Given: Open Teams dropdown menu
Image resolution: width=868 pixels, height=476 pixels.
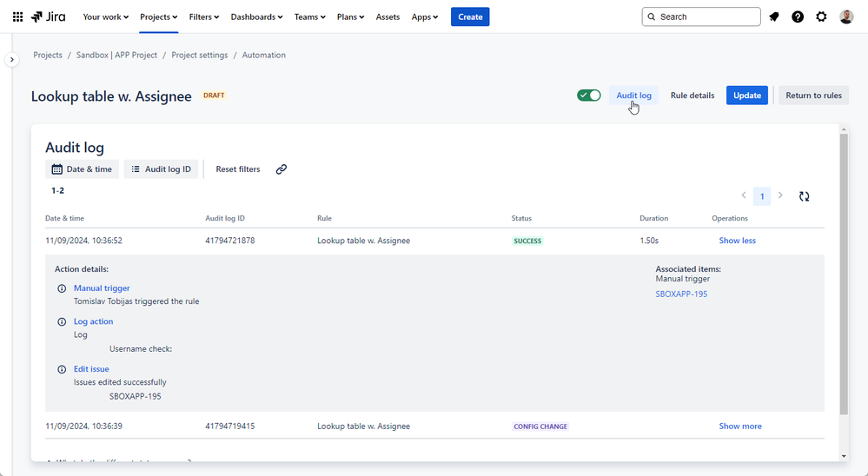Looking at the screenshot, I should [310, 17].
